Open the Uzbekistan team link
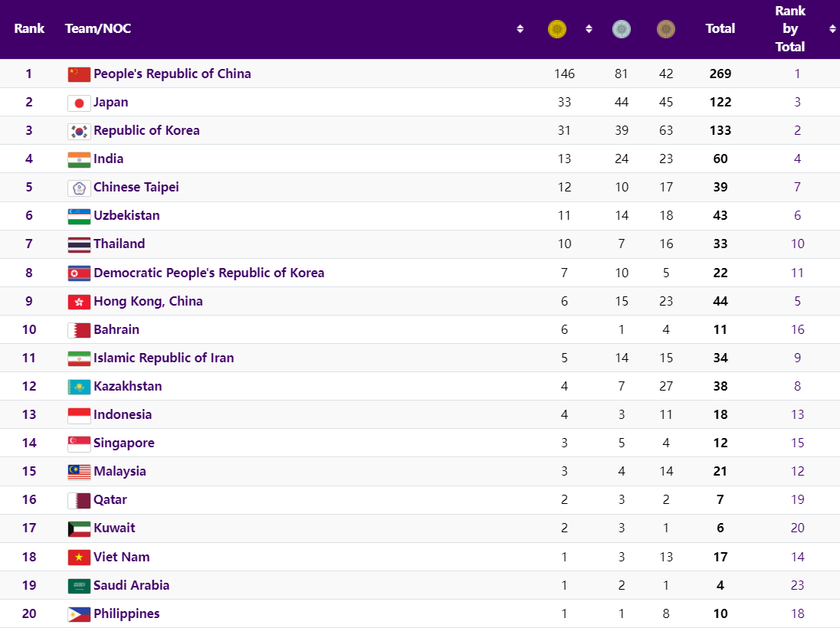The width and height of the screenshot is (840, 628). 126,216
